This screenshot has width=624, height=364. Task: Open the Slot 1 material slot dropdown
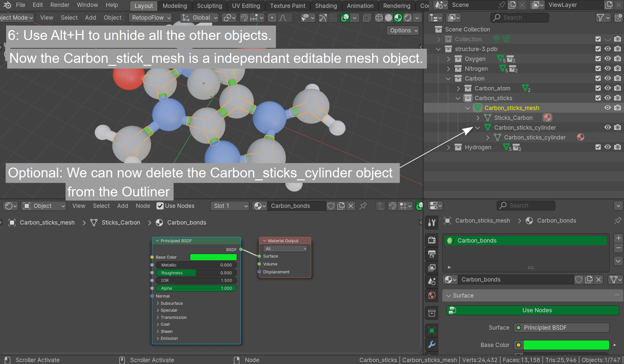230,206
